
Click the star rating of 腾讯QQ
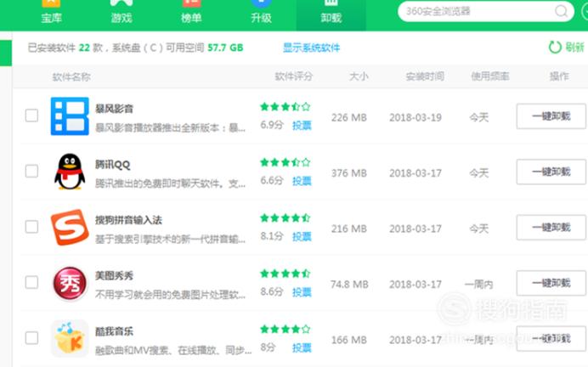286,162
